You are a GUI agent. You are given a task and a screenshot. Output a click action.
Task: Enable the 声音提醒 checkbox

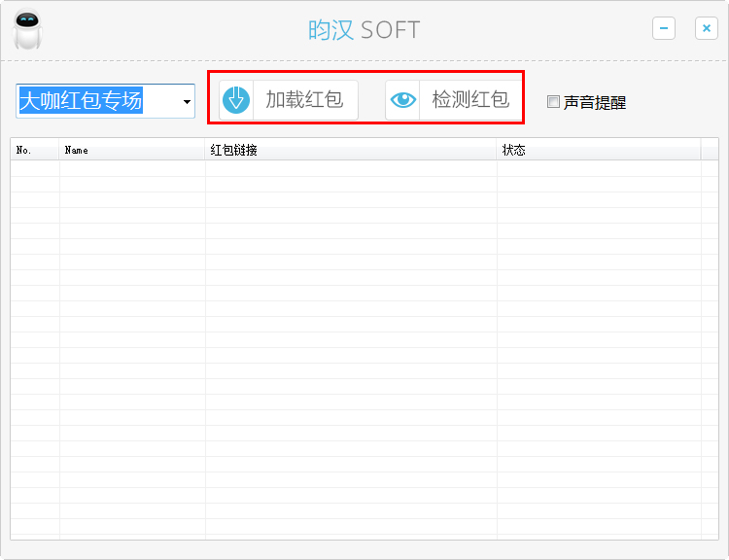pyautogui.click(x=553, y=102)
